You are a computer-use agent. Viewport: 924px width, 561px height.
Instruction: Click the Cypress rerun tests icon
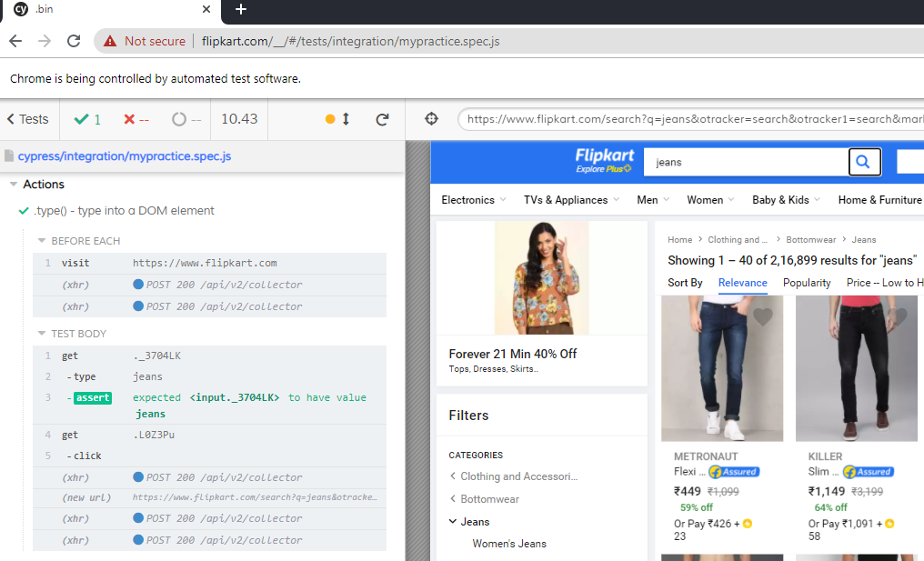pos(382,119)
